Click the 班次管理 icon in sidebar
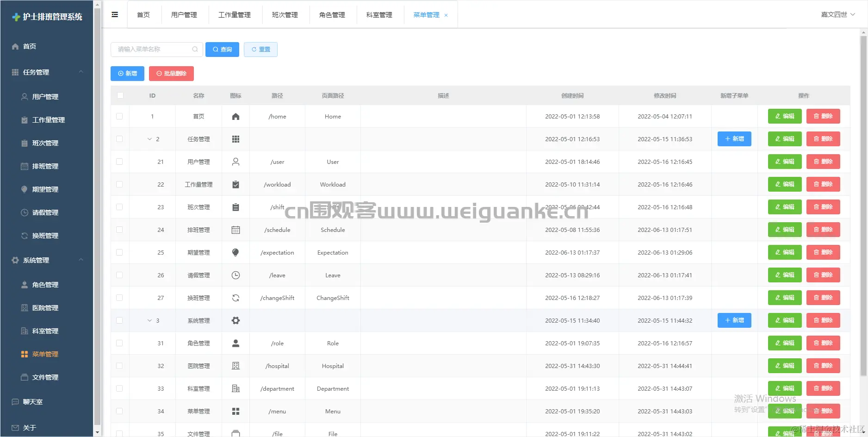 point(25,143)
